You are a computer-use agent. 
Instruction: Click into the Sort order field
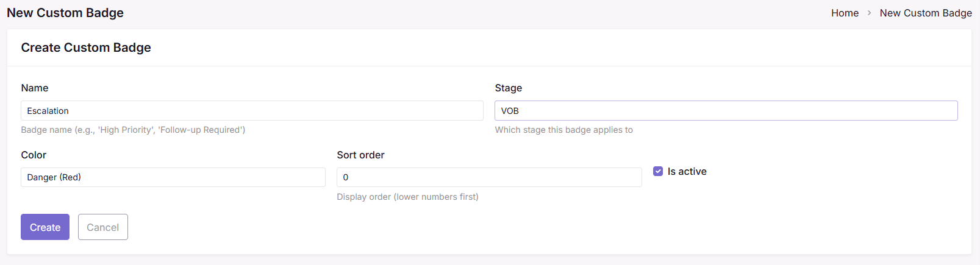click(x=488, y=177)
